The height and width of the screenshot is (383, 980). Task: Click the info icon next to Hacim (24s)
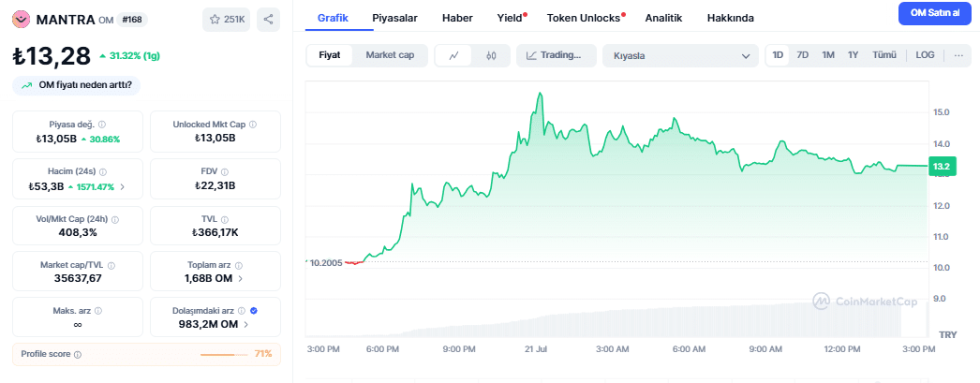(x=102, y=171)
